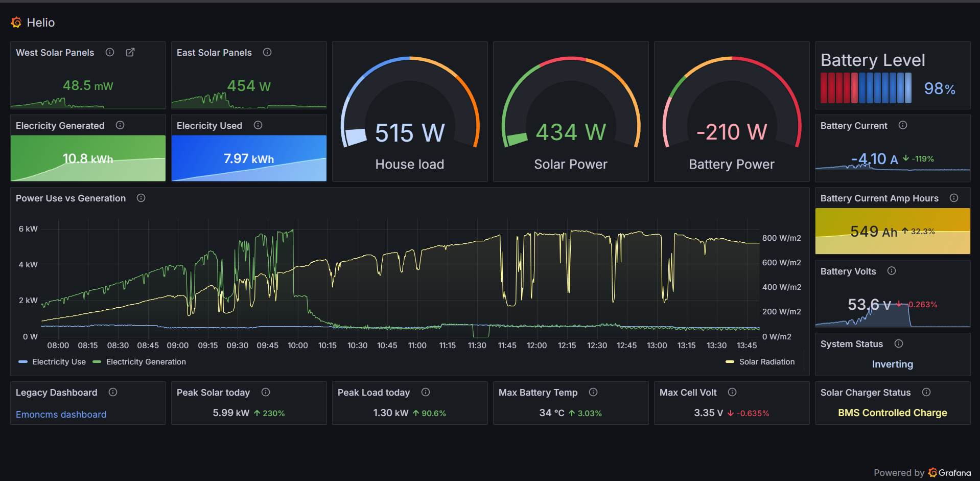Click the Helio dashboard title

pos(41,22)
